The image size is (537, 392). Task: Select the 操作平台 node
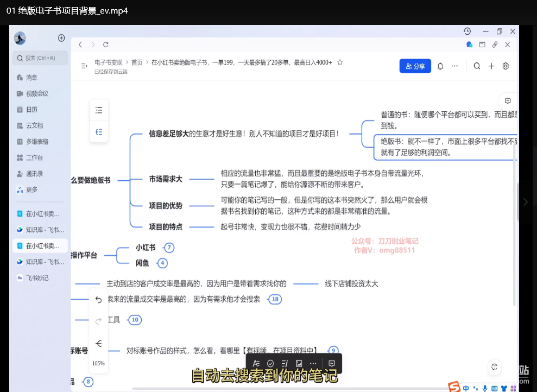[84, 255]
